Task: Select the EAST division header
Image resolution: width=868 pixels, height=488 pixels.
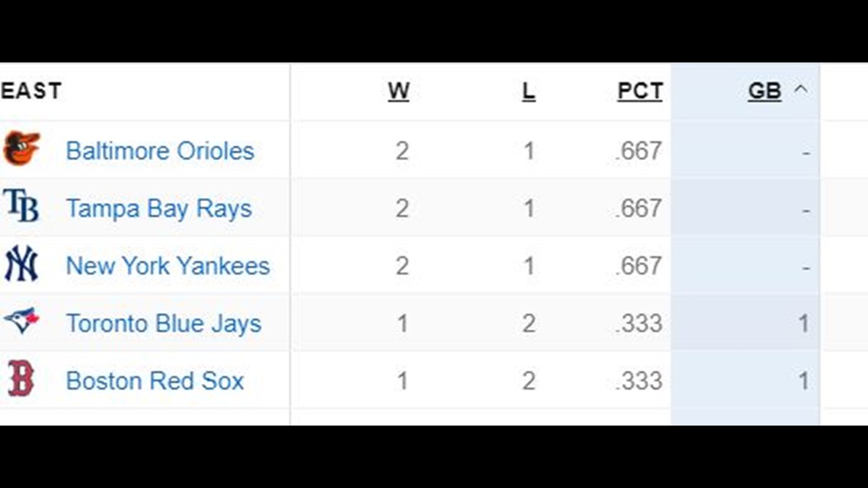Action: tap(31, 91)
